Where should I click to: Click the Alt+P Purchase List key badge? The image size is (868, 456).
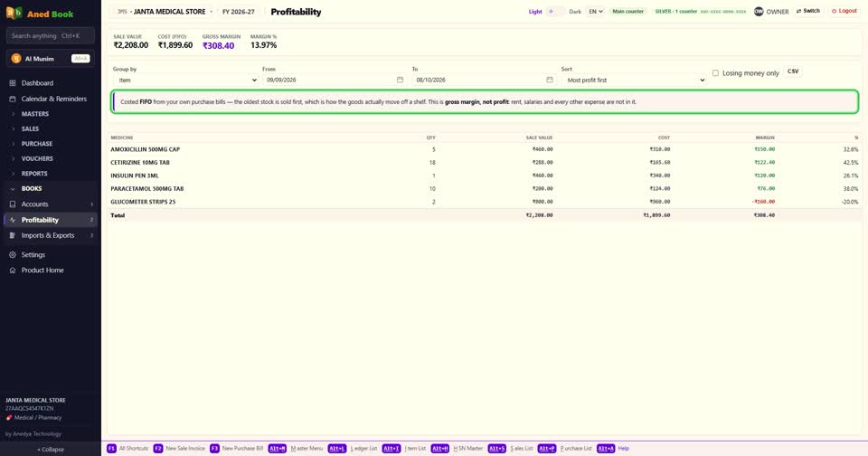(x=547, y=448)
